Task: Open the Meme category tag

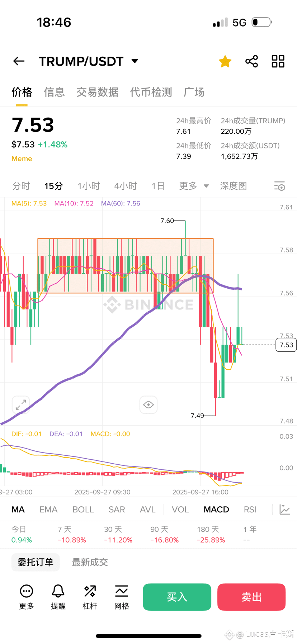Action: click(x=22, y=158)
